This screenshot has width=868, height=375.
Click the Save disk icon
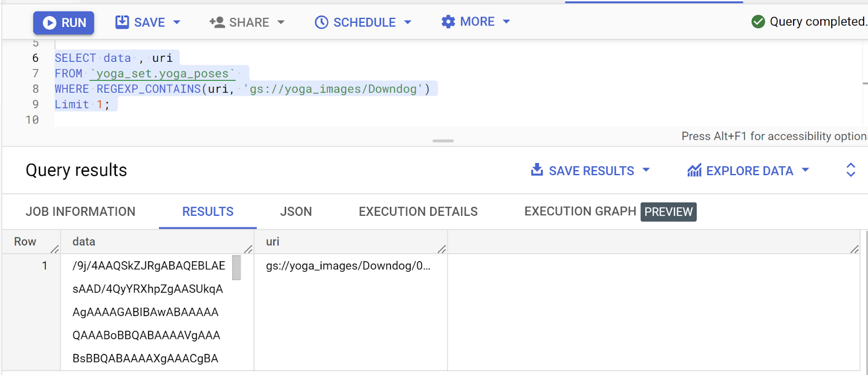(x=122, y=22)
